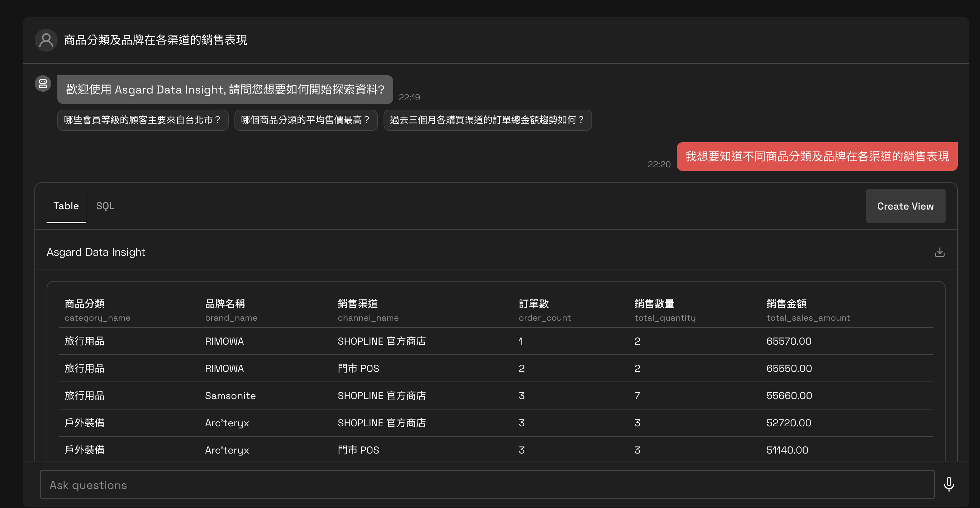Screen dimensions: 980x508
Task: Click SHOPLINE 官方商店 in the Samsonite row
Action: point(382,396)
